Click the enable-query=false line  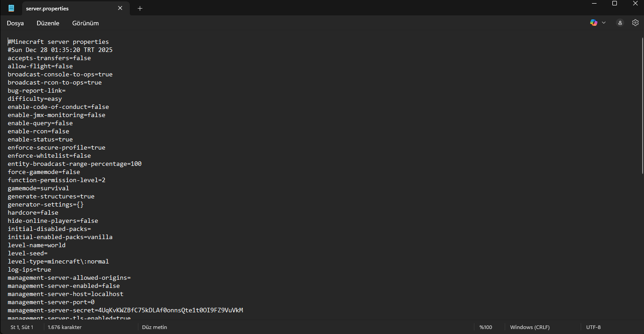tap(40, 123)
